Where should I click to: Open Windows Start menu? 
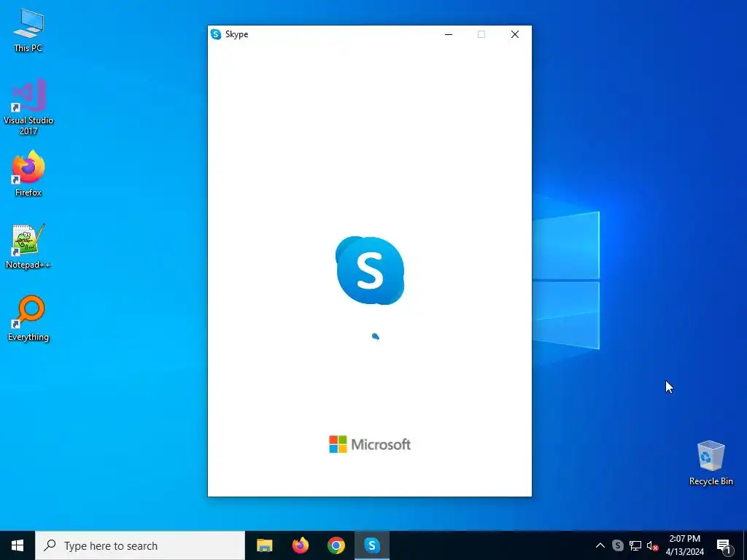[18, 545]
